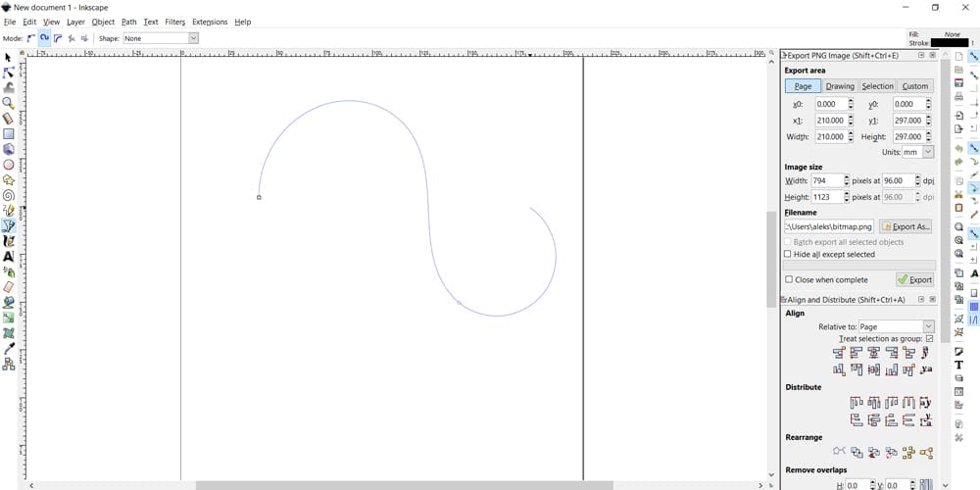Click y1 value spinner arrows

(x=928, y=120)
